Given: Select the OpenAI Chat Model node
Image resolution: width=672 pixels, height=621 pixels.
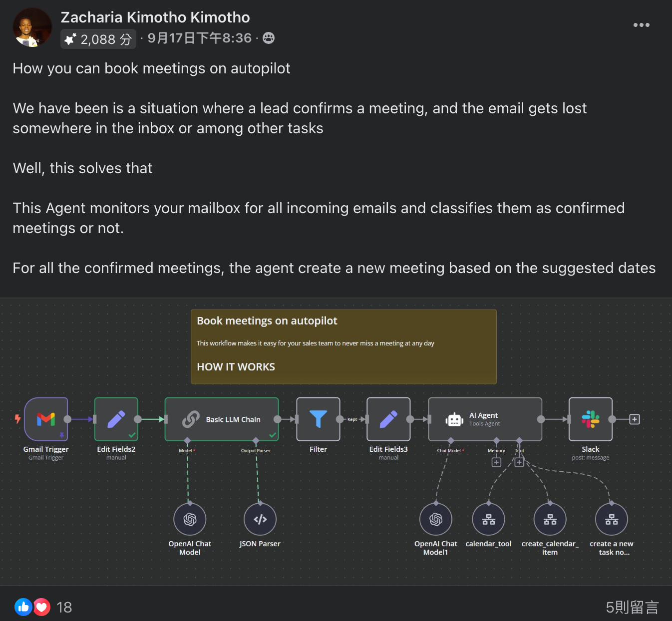Looking at the screenshot, I should click(190, 520).
